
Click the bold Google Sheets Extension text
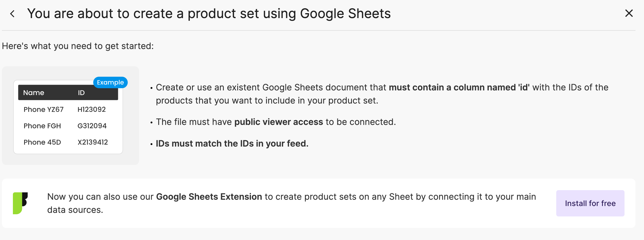point(209,197)
